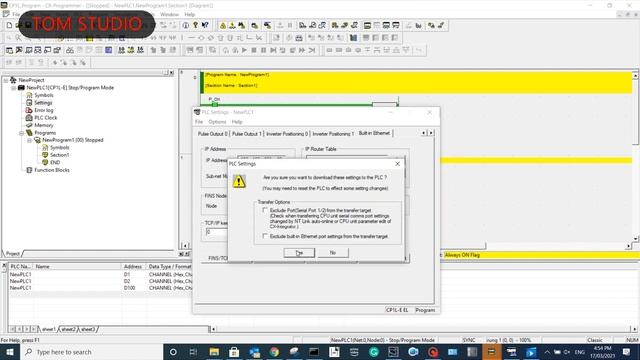
Task: Click the PLC Clock tree icon
Action: click(x=29, y=118)
